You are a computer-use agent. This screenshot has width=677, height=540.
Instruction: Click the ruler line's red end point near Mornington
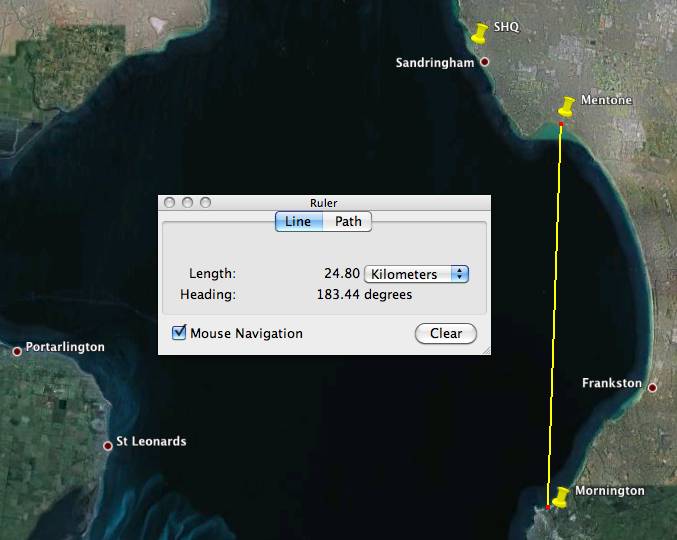(x=548, y=508)
